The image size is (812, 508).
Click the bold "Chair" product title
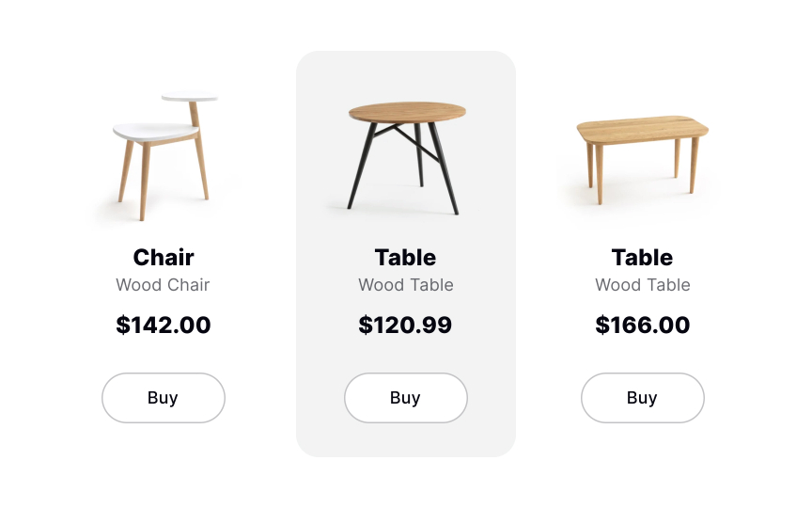pos(164,257)
